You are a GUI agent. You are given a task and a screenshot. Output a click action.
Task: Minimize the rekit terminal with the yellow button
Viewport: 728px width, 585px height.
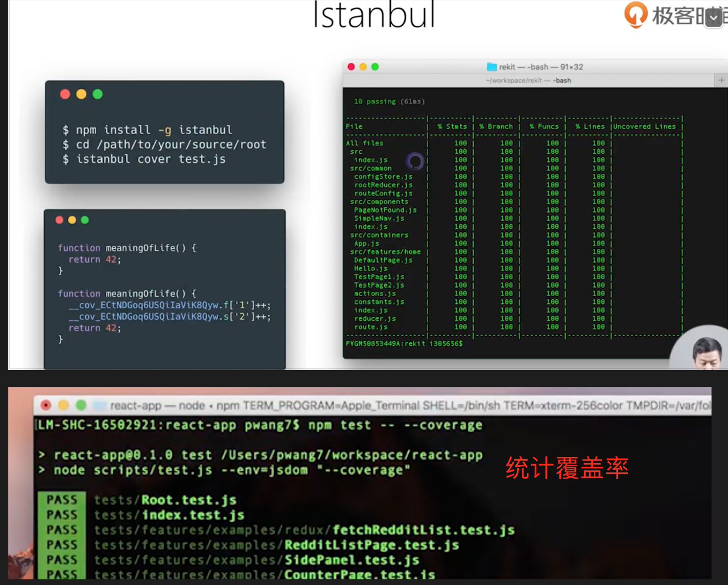[363, 67]
